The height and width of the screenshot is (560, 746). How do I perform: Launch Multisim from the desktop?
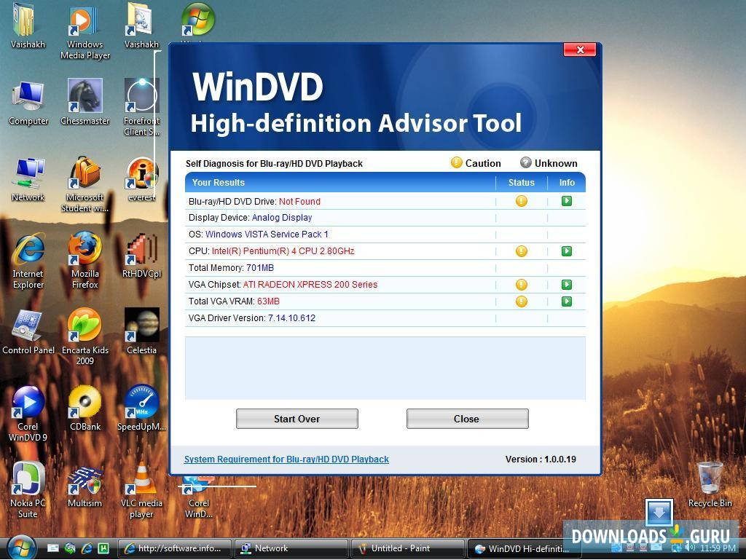tap(85, 486)
